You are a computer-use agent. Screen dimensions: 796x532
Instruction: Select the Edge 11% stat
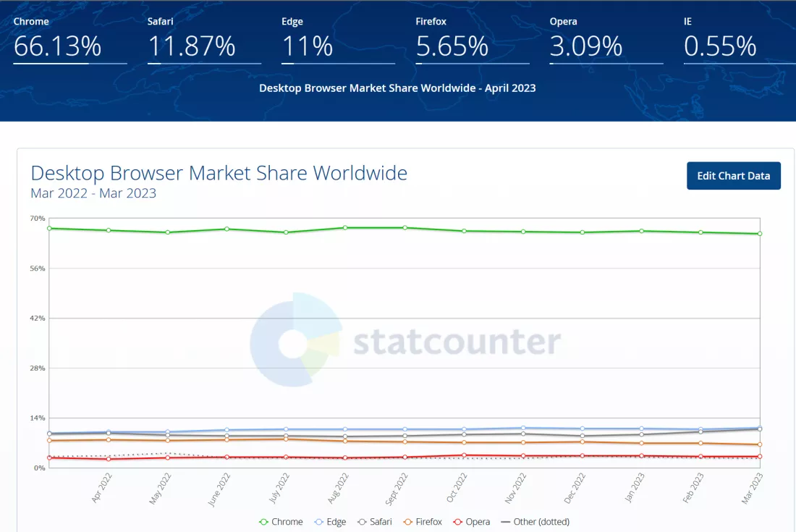tap(307, 46)
